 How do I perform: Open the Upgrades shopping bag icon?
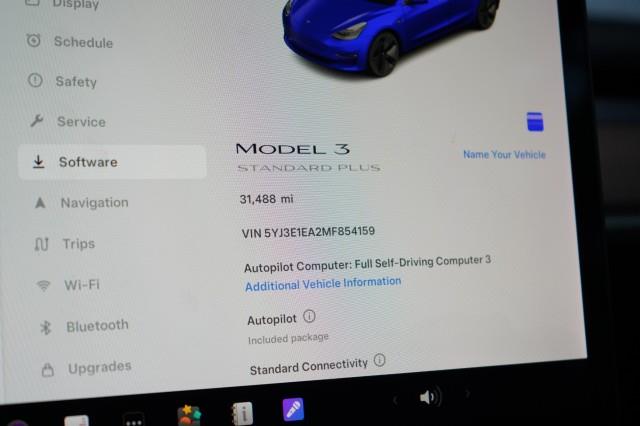click(x=48, y=370)
